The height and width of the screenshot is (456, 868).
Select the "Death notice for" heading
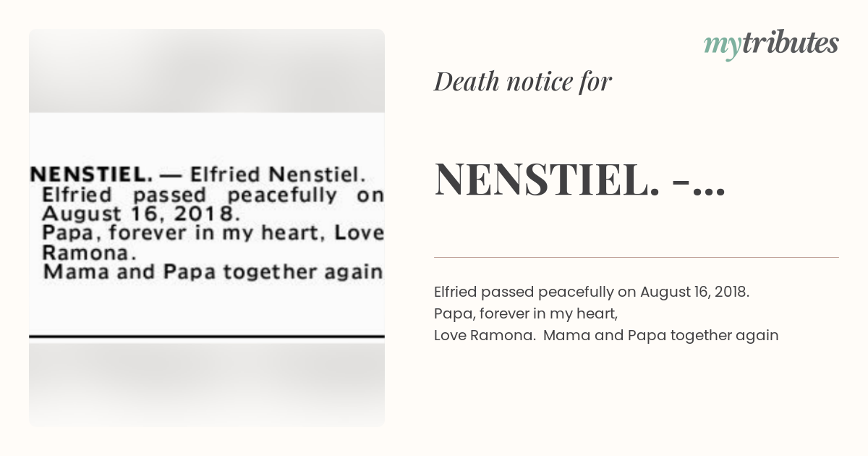[x=523, y=82]
